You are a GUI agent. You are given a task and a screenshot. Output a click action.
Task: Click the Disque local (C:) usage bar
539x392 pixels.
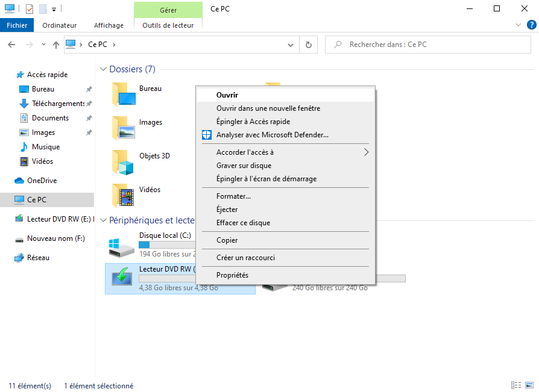point(167,244)
